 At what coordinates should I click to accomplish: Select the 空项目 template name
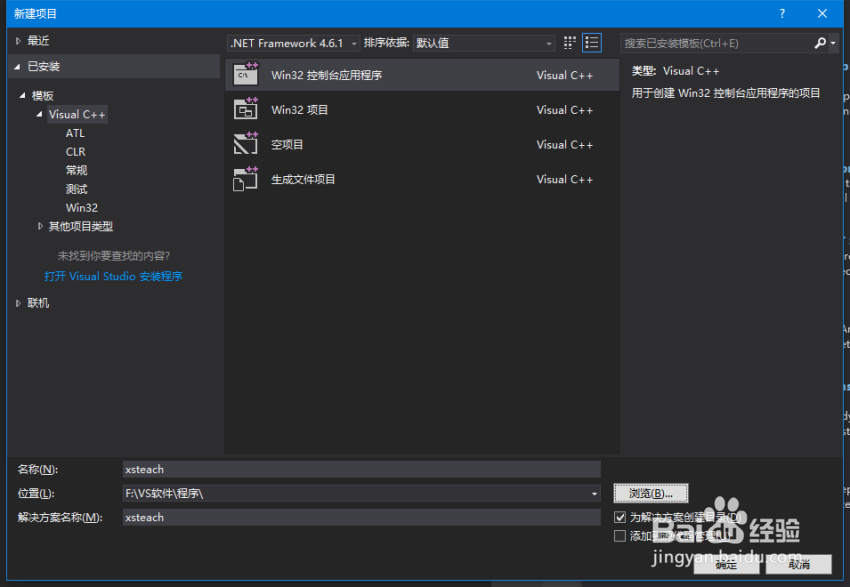tap(287, 145)
